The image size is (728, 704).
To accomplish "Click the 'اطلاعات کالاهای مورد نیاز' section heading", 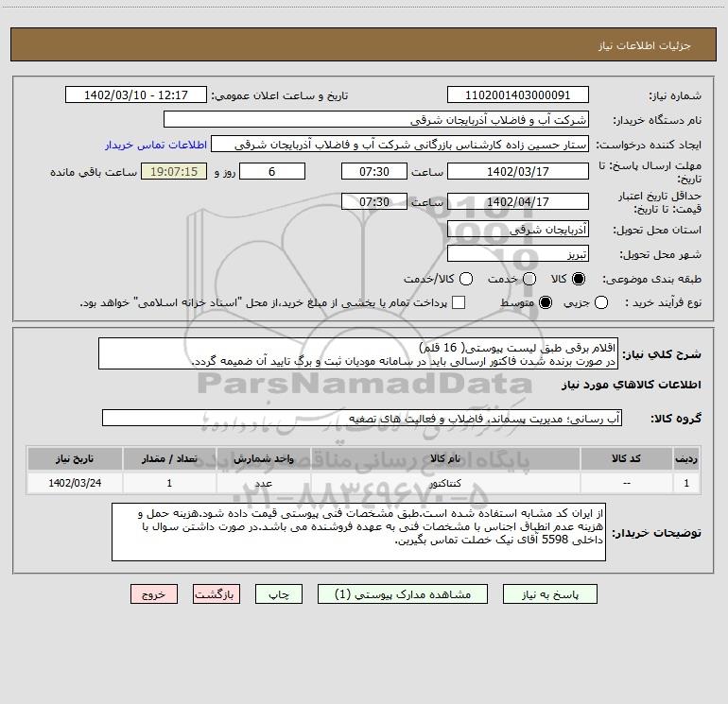I will pyautogui.click(x=632, y=386).
